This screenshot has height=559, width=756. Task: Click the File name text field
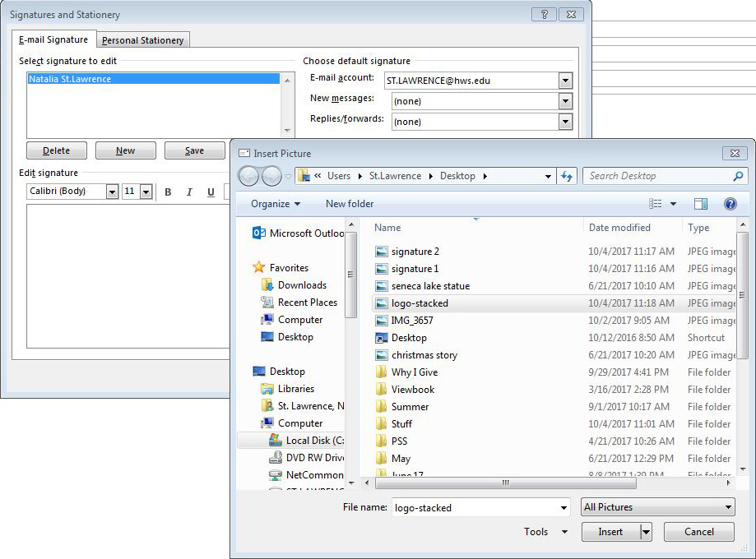pos(475,507)
